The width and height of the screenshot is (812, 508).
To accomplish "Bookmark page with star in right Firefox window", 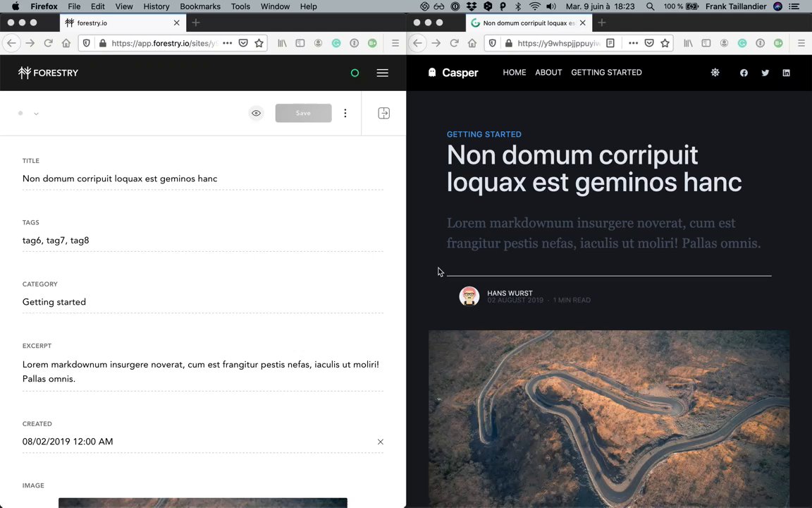I will 665,43.
